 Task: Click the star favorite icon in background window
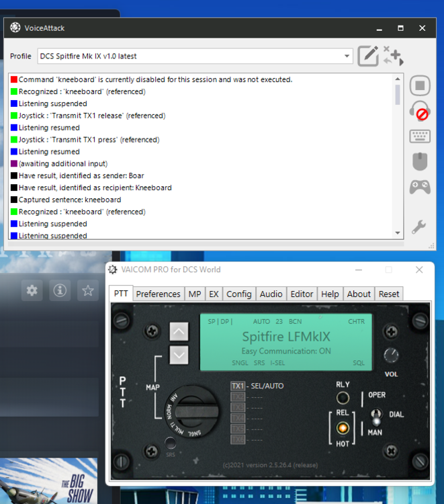[88, 290]
